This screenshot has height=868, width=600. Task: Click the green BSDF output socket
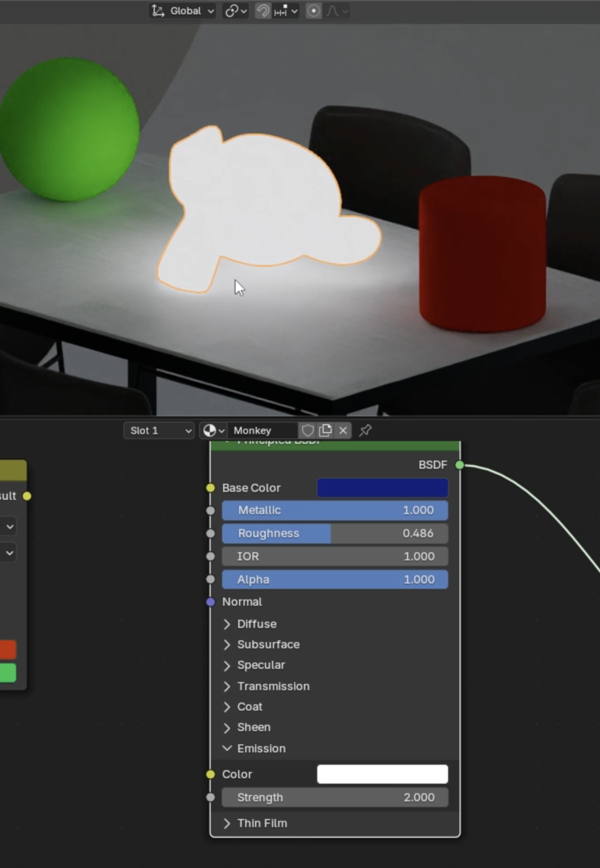click(x=460, y=464)
